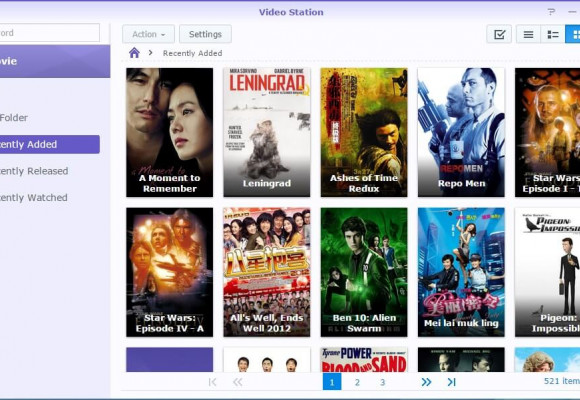Open the blank purple placeholder poster
This screenshot has height=400, width=580.
coord(169,360)
